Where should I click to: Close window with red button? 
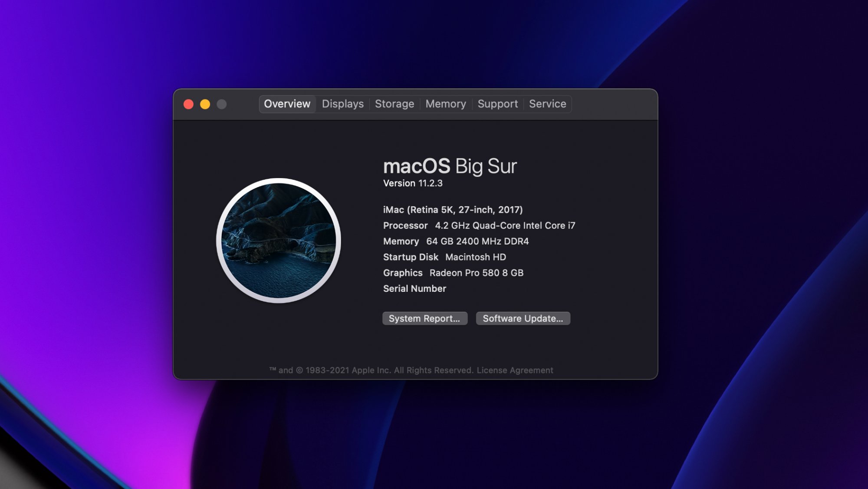coord(188,104)
